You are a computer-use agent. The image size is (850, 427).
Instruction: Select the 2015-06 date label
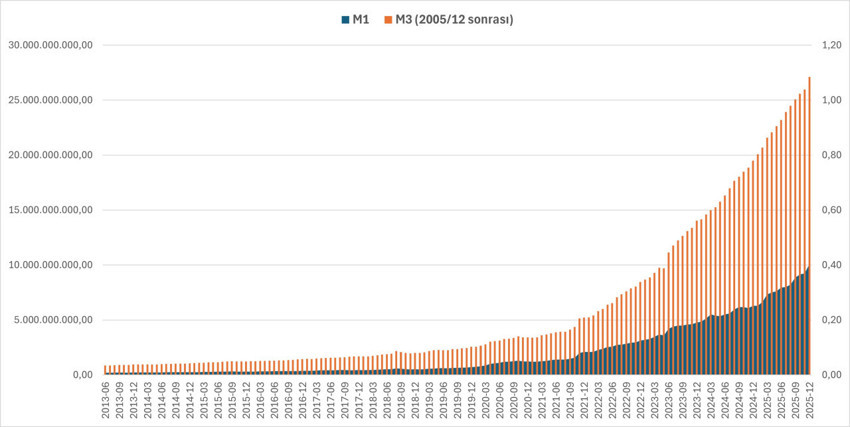[x=218, y=399]
